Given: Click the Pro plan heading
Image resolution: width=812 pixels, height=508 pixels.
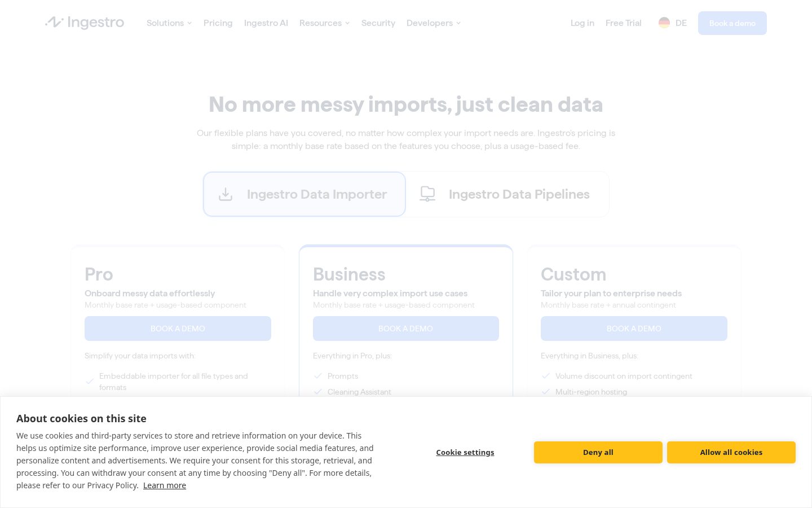Looking at the screenshot, I should tap(99, 274).
